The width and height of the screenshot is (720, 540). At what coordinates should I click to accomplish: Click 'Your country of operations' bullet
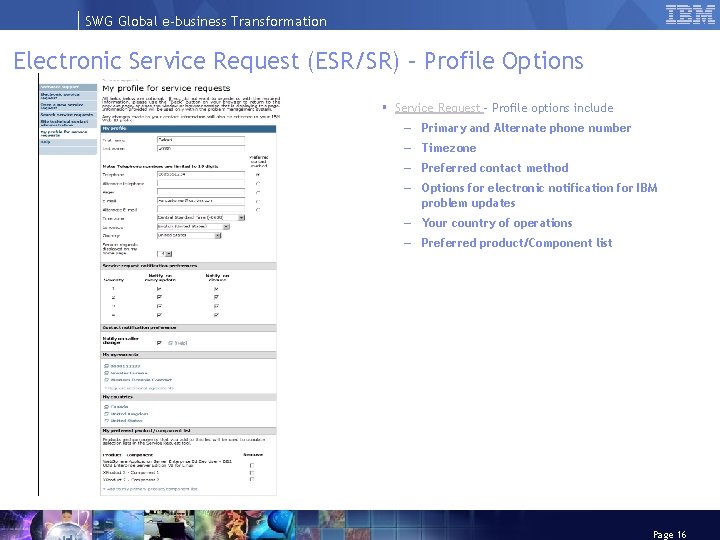(x=497, y=223)
